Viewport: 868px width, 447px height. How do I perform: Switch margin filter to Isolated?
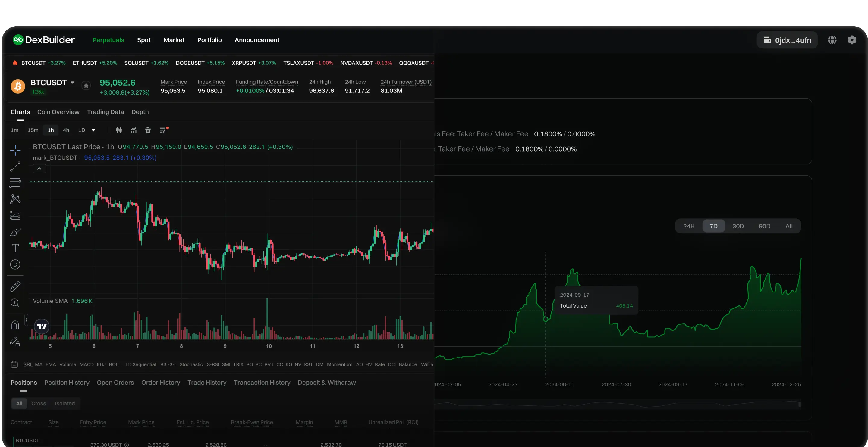point(64,403)
